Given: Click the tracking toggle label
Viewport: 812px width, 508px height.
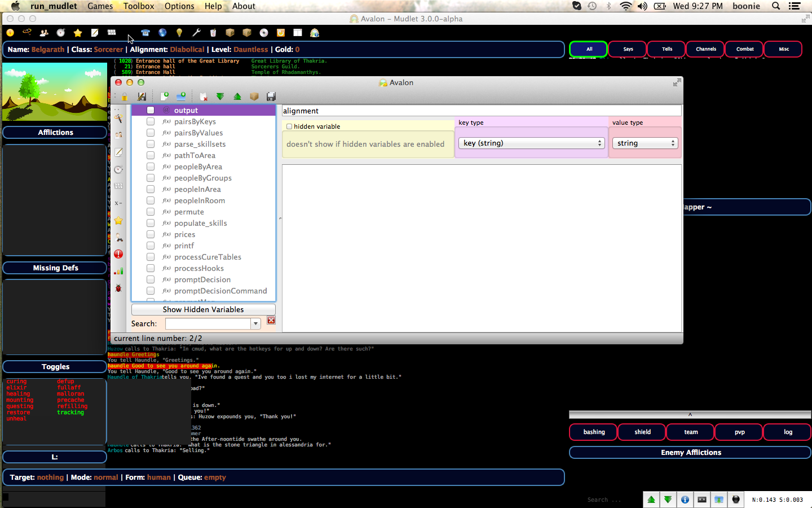Looking at the screenshot, I should [70, 413].
